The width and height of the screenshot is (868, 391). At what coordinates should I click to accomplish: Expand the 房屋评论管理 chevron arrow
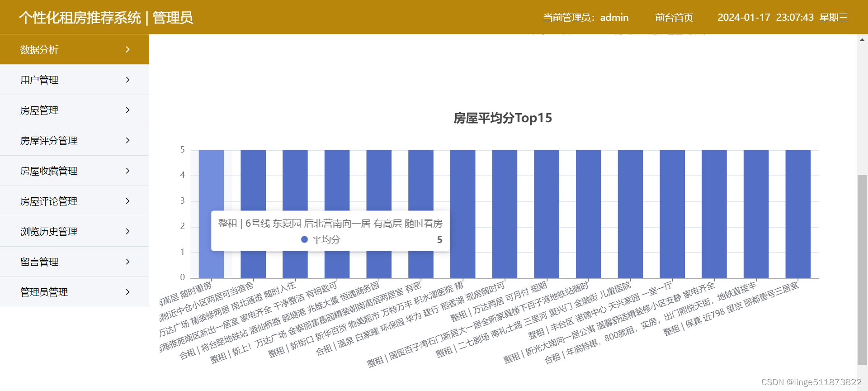pyautogui.click(x=127, y=201)
